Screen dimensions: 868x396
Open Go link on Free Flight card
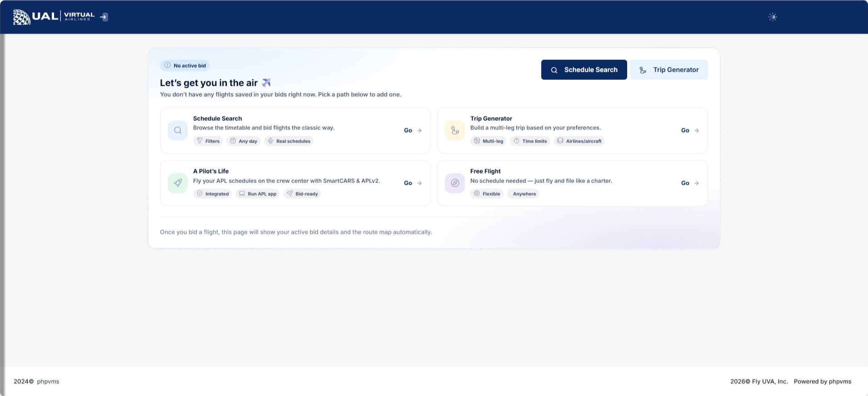click(690, 183)
